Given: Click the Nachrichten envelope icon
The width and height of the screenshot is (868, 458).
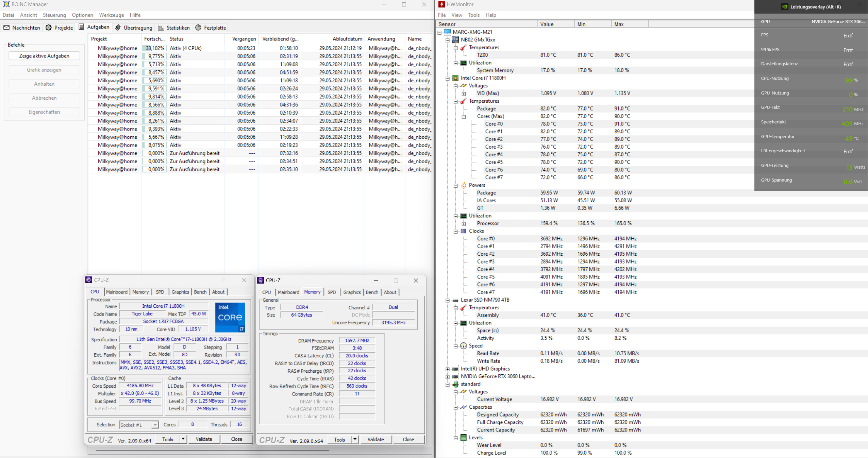Looking at the screenshot, I should [6, 28].
